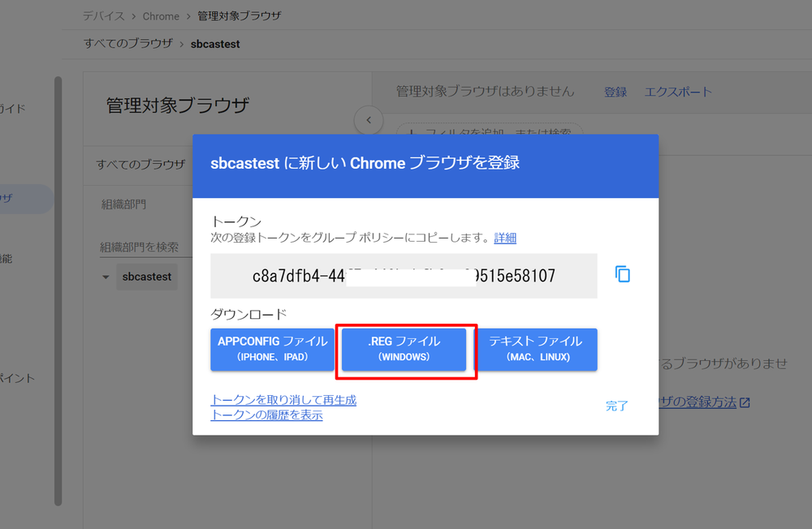
Task: Download the APPCONFIG file for iPhone, iPad
Action: point(272,349)
